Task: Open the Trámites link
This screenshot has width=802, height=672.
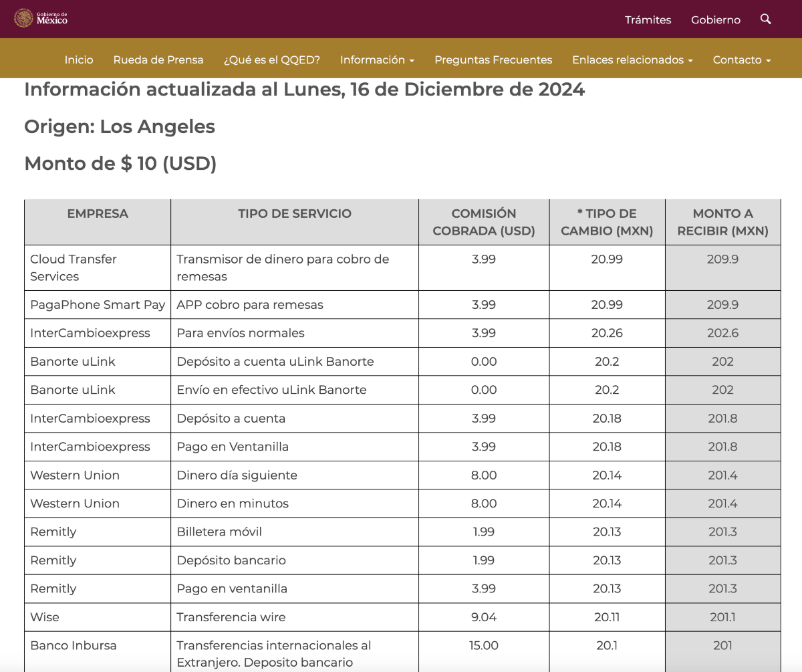Action: pyautogui.click(x=648, y=20)
